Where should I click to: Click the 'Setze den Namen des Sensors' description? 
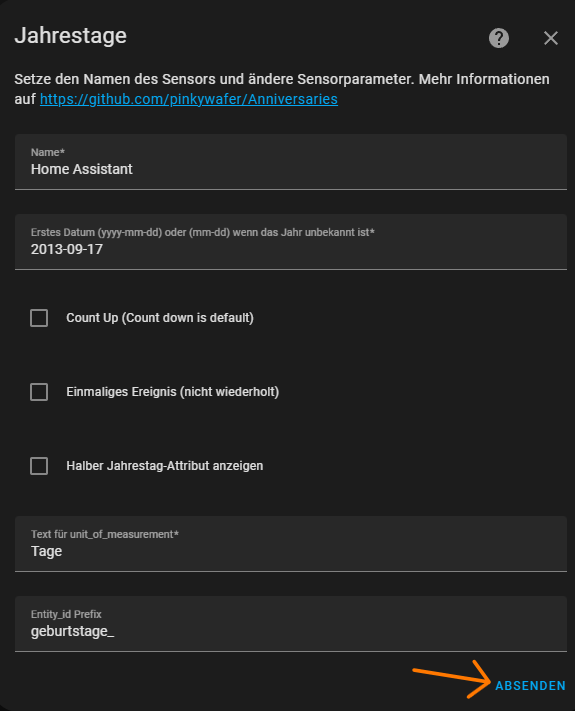click(x=282, y=89)
